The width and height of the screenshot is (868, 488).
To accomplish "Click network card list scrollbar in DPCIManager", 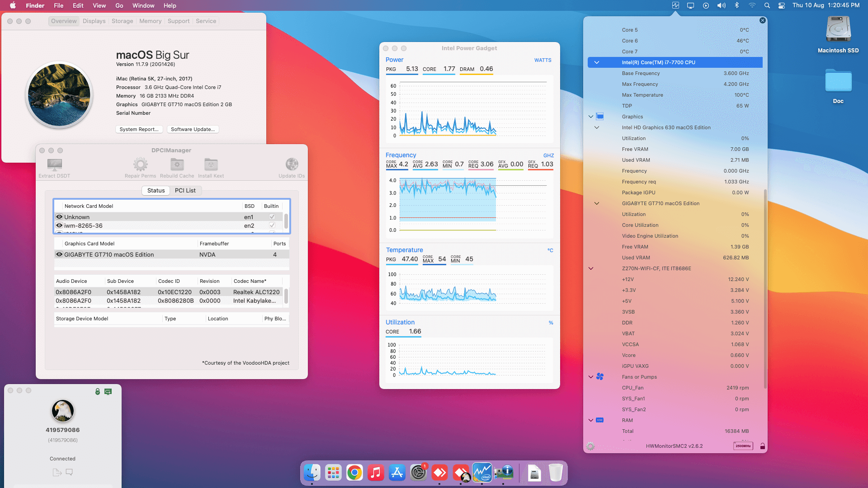I will (x=286, y=221).
